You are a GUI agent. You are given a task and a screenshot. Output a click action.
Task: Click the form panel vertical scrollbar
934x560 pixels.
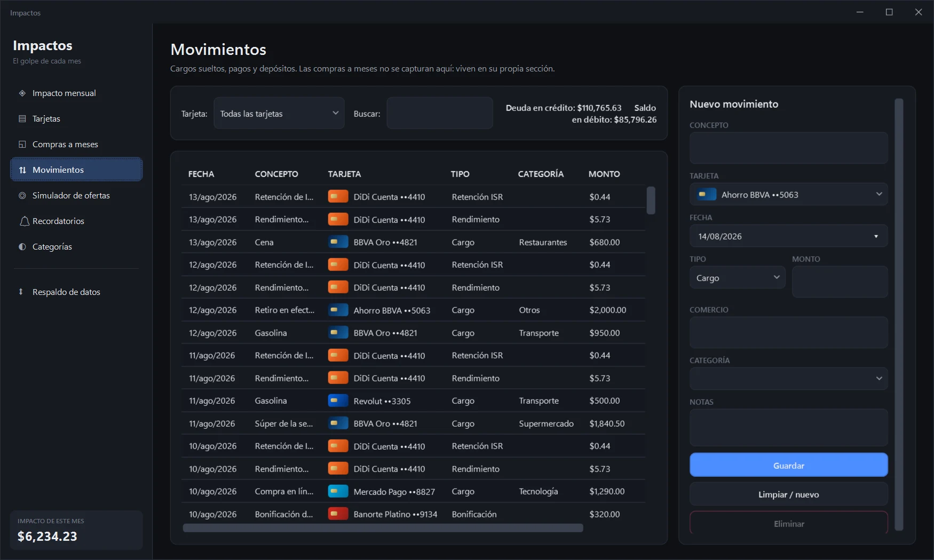[x=899, y=315]
